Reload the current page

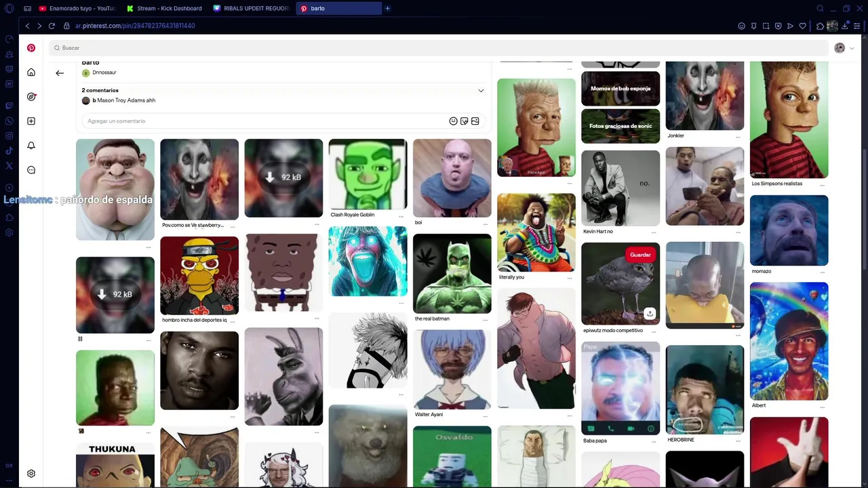[x=52, y=26]
